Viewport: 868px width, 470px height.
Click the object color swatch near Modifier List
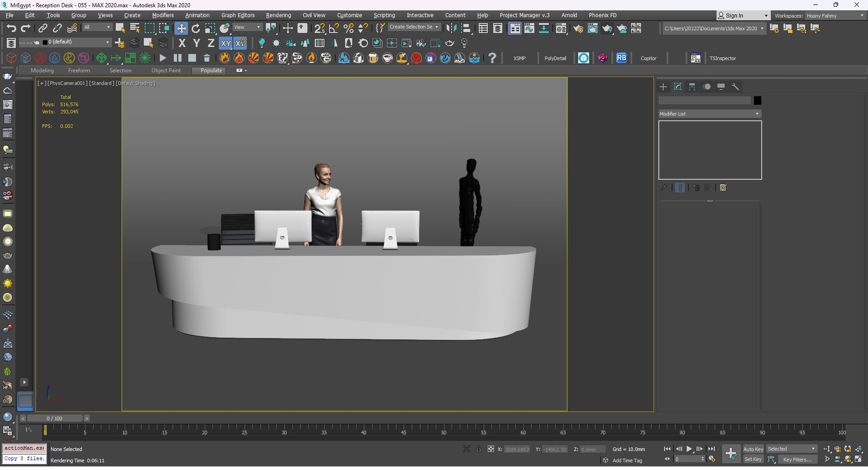[x=757, y=100]
